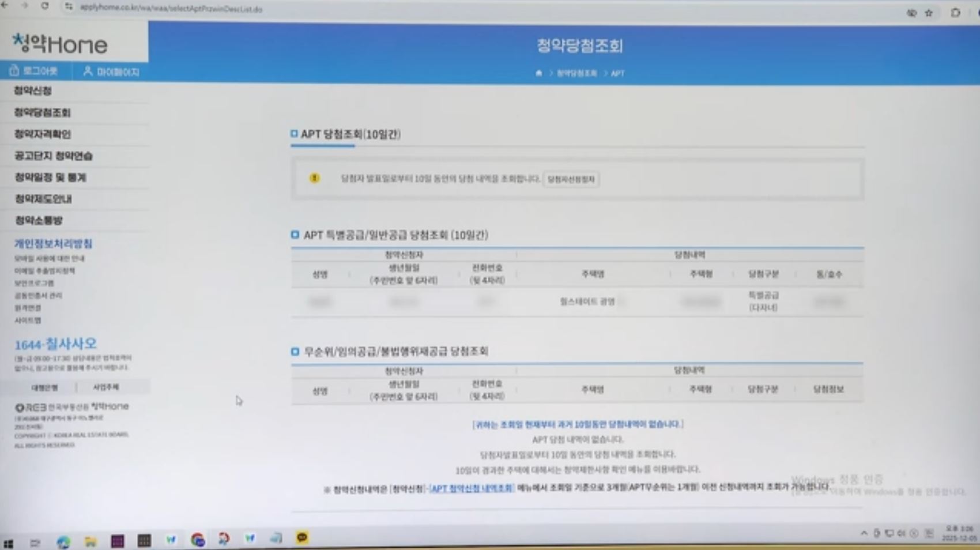Click the 개인정보처리방침 link

(x=53, y=243)
